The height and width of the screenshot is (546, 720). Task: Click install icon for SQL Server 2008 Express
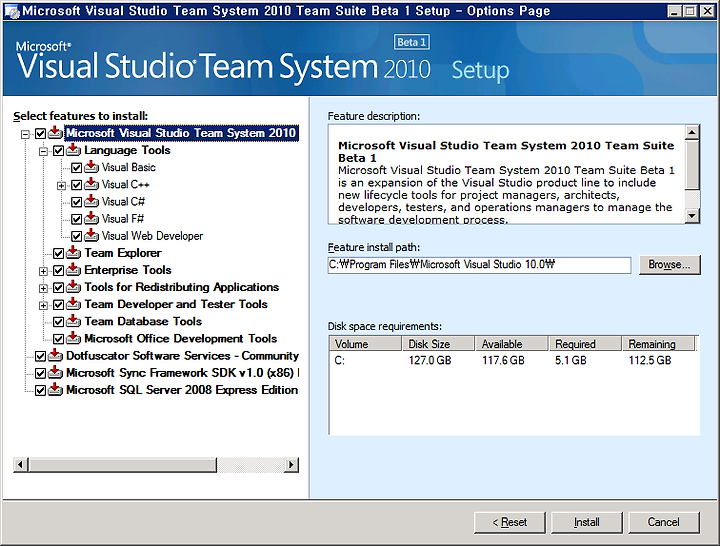(x=55, y=389)
